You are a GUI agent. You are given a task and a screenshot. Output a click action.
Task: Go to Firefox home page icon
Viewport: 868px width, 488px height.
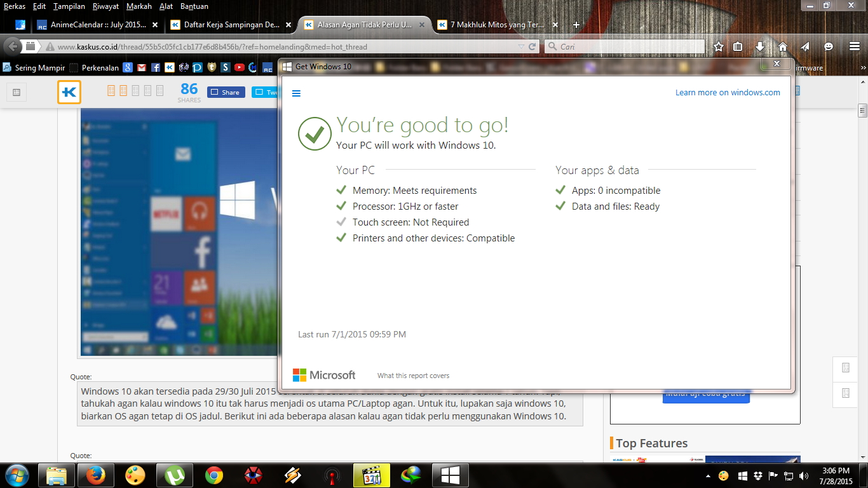(783, 46)
